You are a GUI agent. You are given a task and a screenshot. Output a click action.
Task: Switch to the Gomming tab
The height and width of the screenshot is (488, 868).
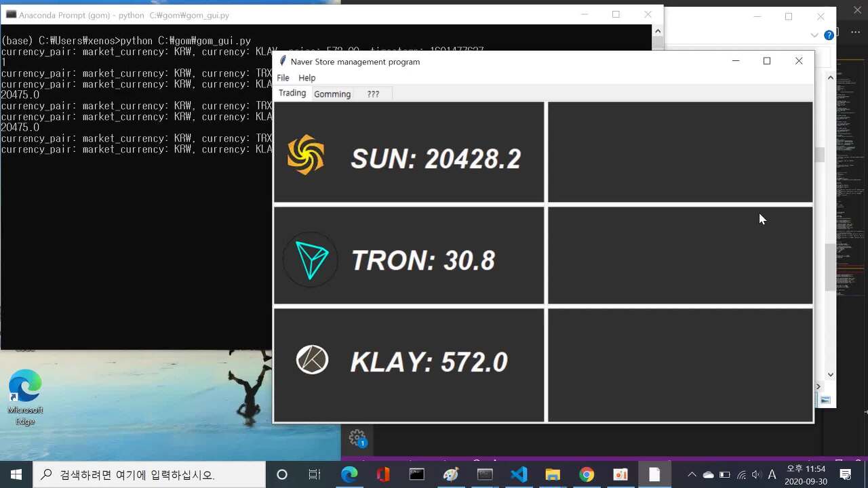332,94
